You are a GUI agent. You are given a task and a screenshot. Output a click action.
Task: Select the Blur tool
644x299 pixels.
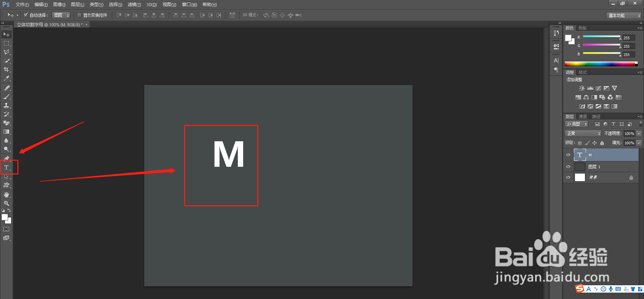[x=6, y=141]
